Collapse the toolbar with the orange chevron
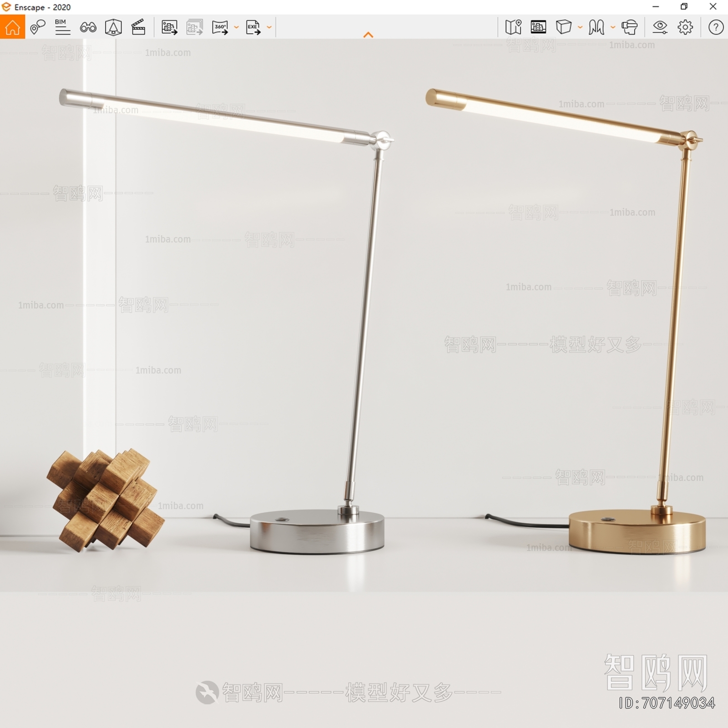 (x=369, y=35)
